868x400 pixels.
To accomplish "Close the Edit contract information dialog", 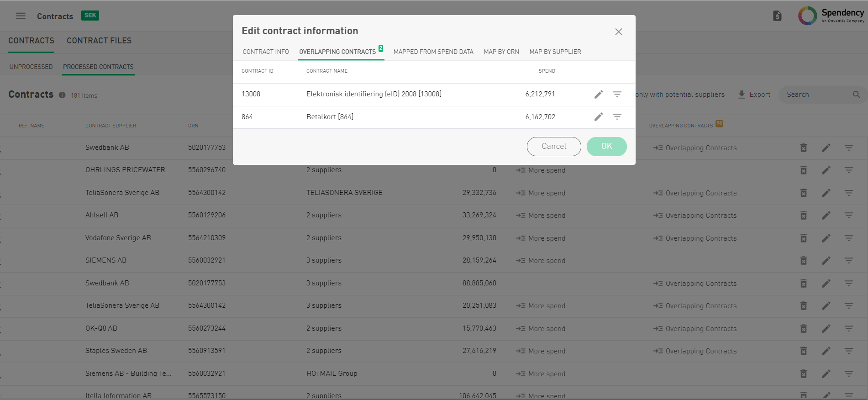I will click(618, 32).
